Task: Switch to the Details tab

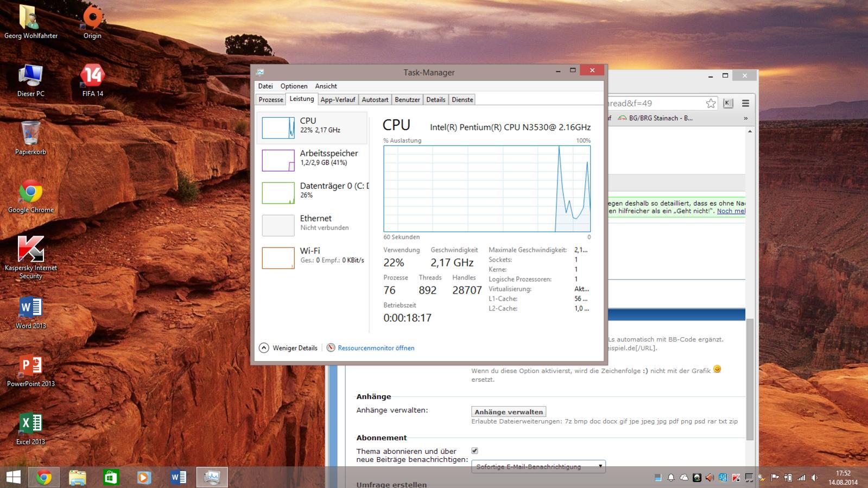Action: pos(435,99)
